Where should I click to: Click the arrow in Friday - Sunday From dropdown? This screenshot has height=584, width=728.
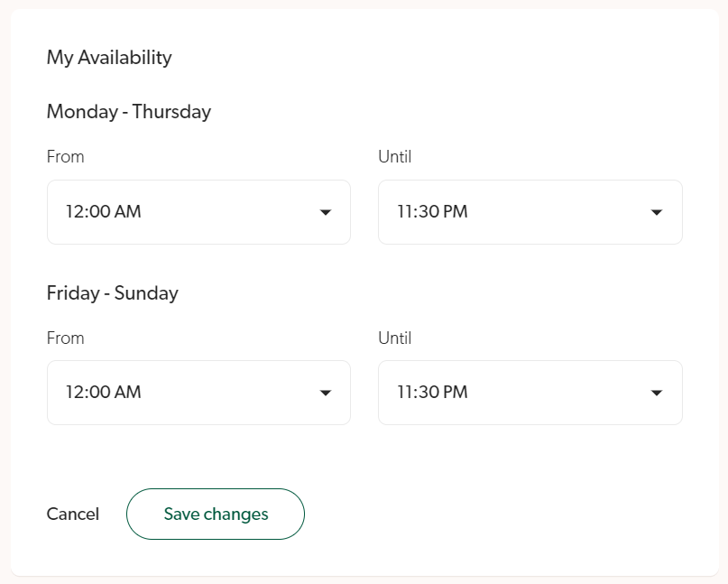(325, 394)
